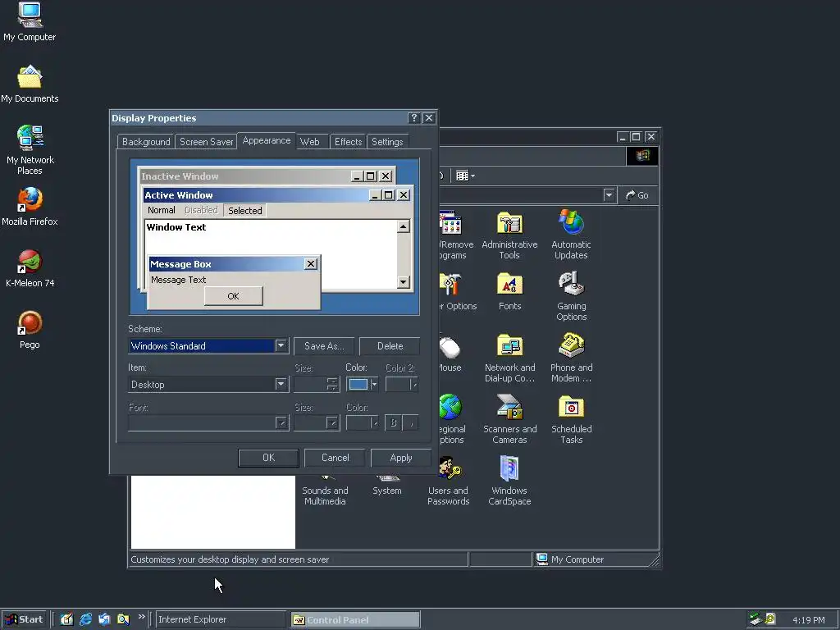Click the Delete scheme button
Viewport: 840px width, 630px height.
(390, 346)
